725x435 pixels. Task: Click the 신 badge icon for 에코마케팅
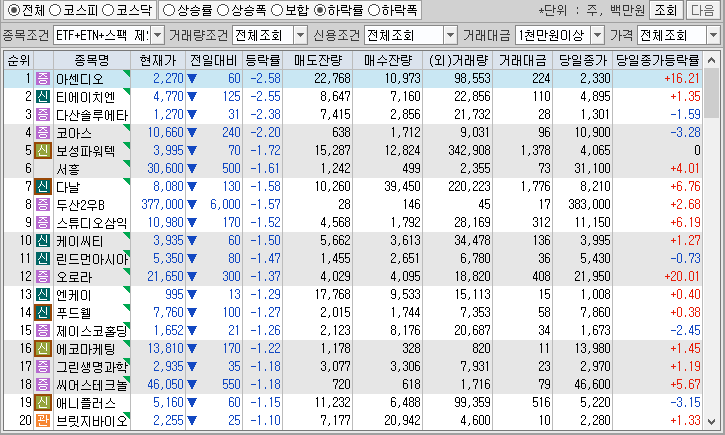[x=43, y=349]
